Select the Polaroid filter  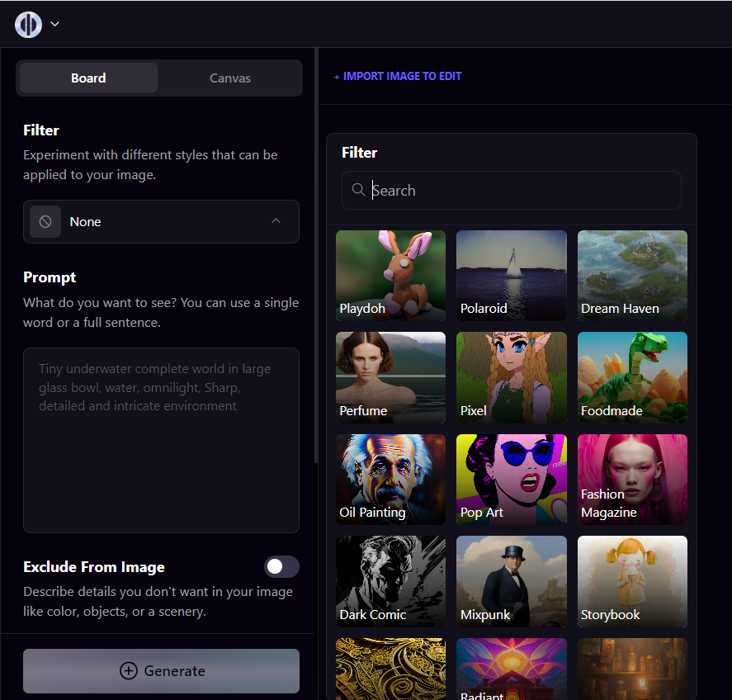point(511,276)
